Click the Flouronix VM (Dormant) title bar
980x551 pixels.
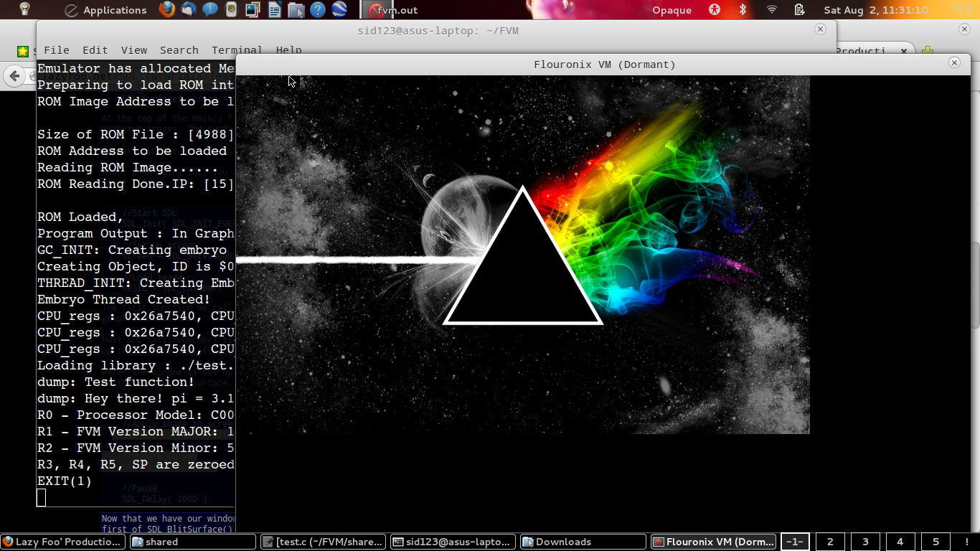pos(605,64)
